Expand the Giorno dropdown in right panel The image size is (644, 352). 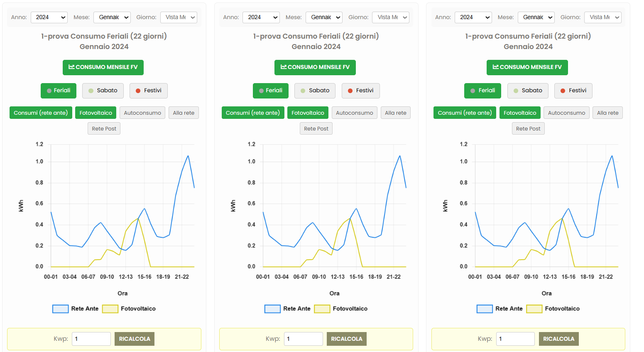(x=602, y=17)
